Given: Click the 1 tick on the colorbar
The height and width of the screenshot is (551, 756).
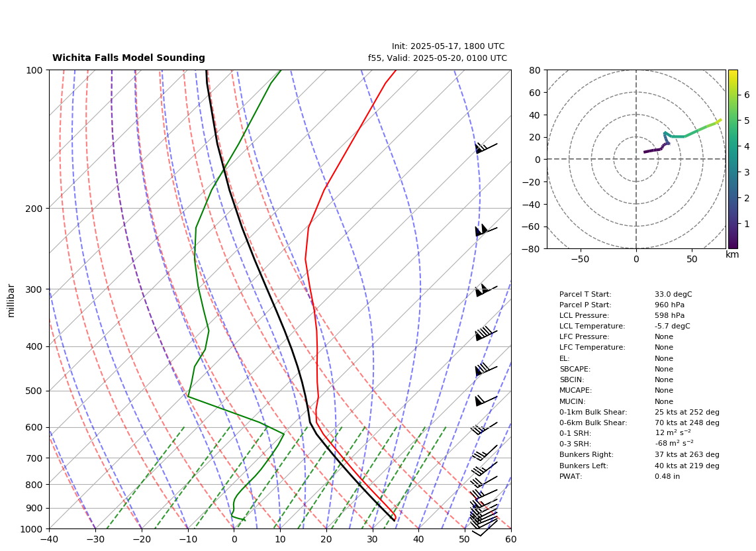Looking at the screenshot, I should (747, 224).
